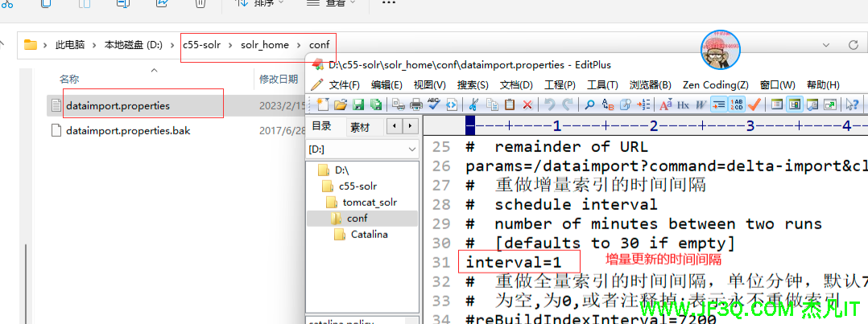Click the red X Delete icon
The image size is (868, 324).
(527, 105)
